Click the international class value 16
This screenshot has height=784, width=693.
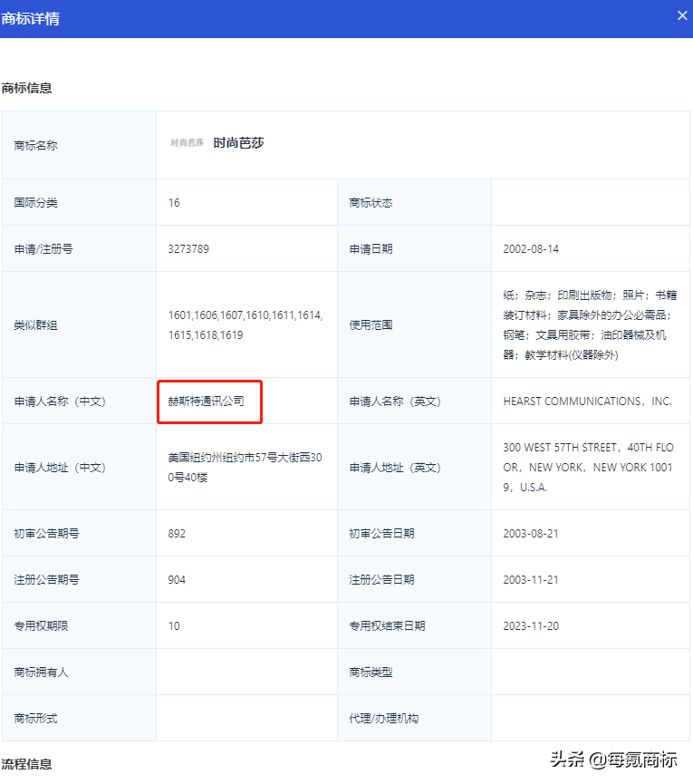pos(174,202)
